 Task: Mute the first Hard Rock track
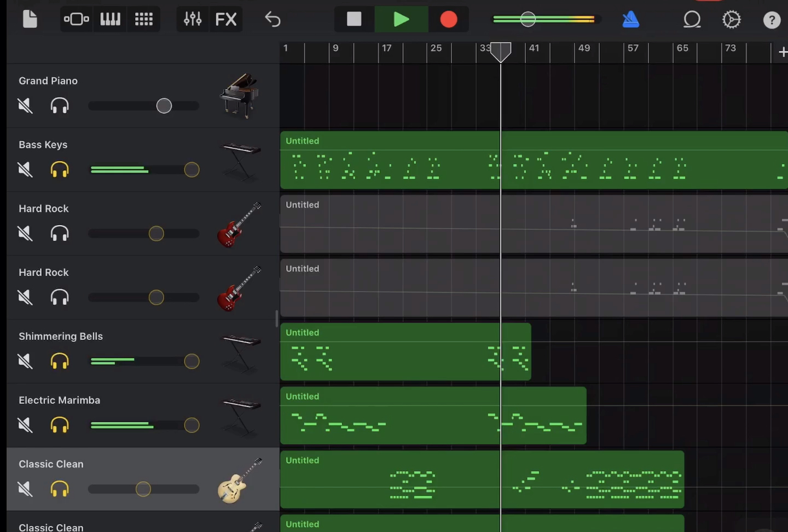pos(25,234)
